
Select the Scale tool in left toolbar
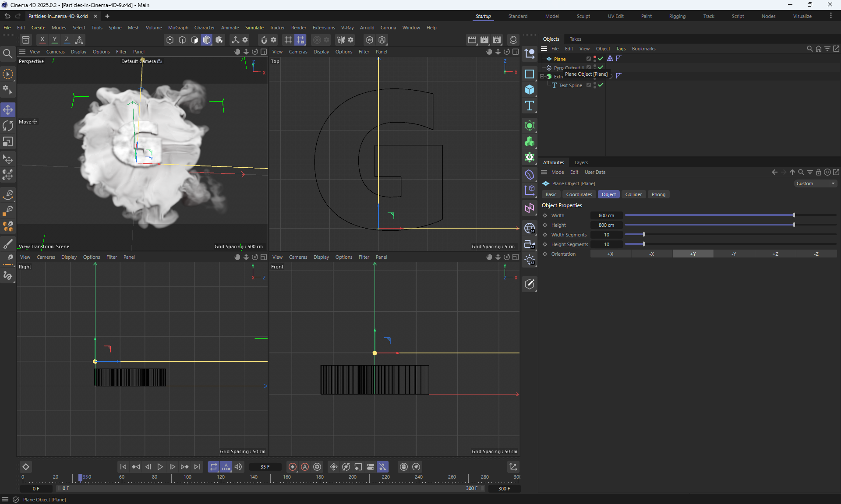[x=8, y=142]
